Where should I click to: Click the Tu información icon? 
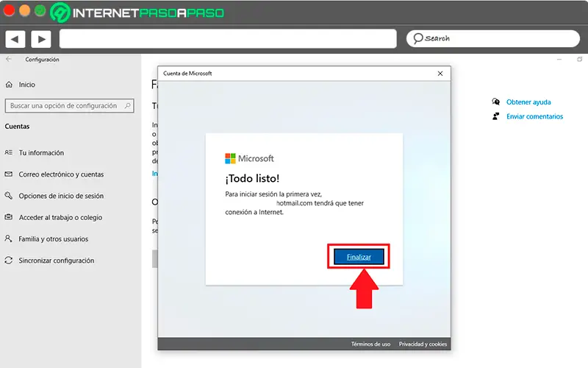[x=8, y=152]
